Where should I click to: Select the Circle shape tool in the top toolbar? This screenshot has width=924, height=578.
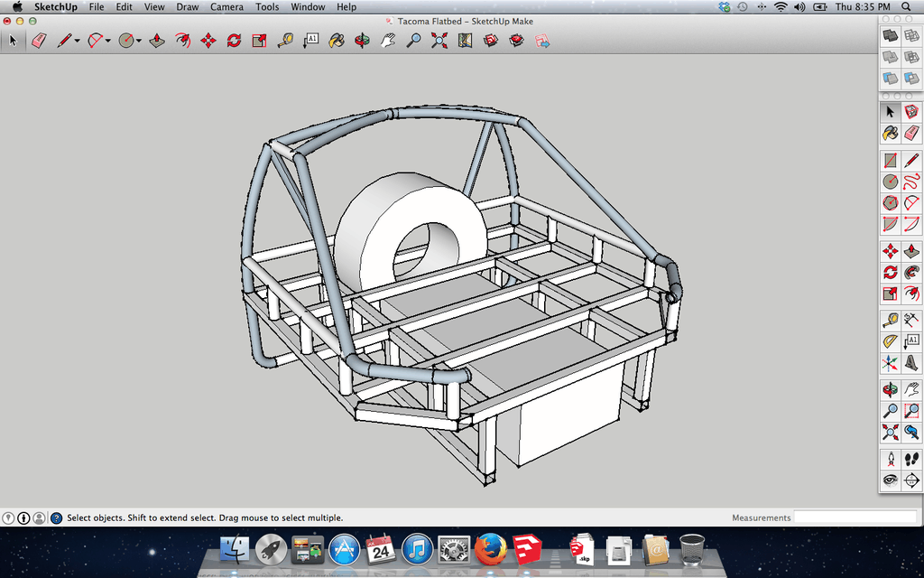[125, 41]
